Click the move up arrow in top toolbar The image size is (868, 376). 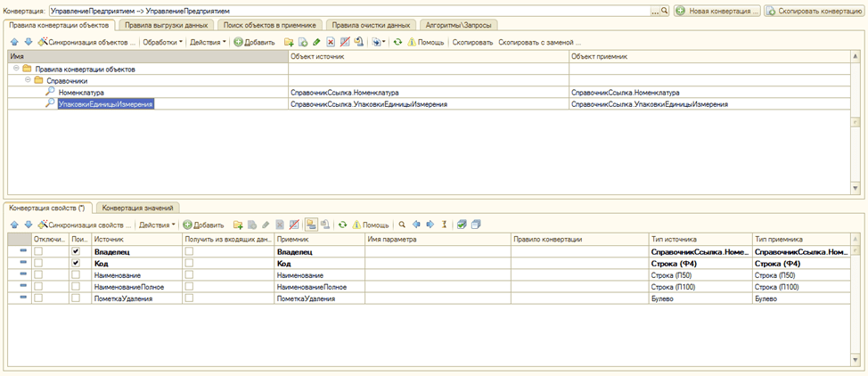click(x=14, y=42)
